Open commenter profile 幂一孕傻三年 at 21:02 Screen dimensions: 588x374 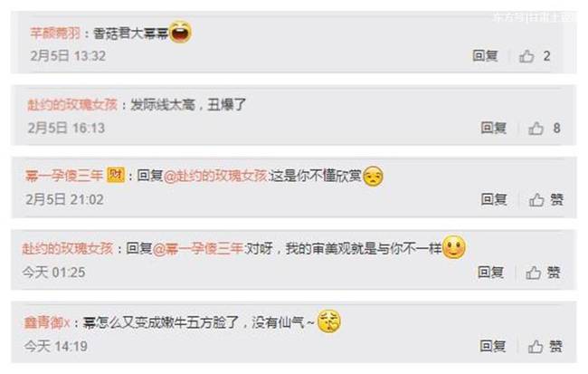click(x=64, y=176)
